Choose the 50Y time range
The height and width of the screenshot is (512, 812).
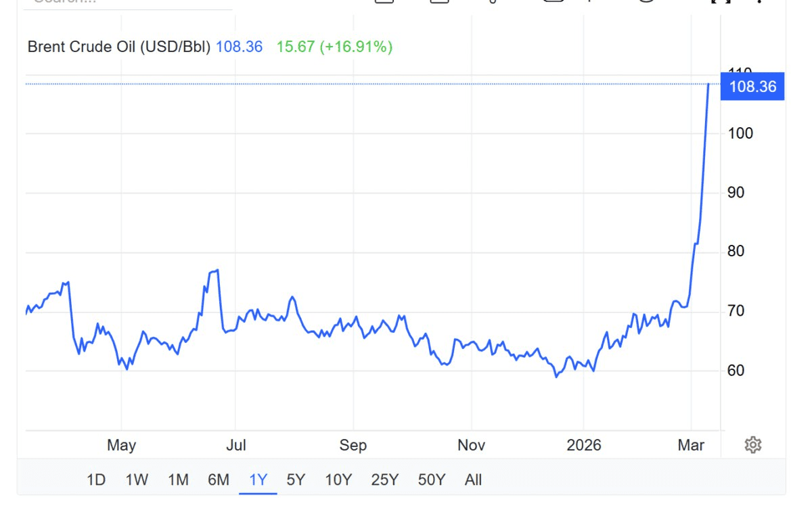tap(432, 480)
